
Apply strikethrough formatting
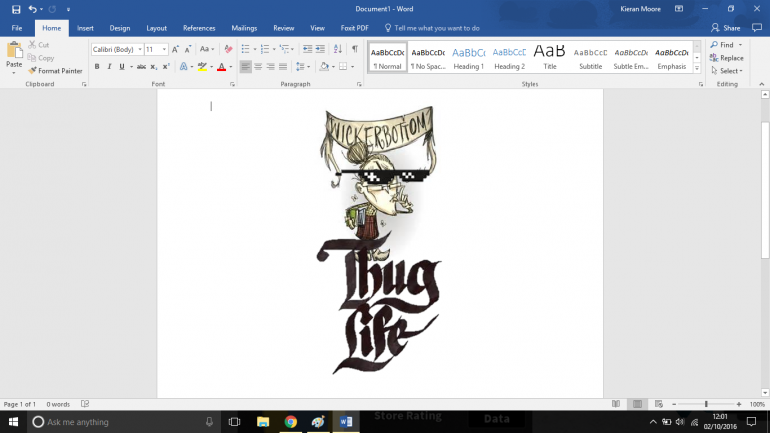tap(141, 67)
